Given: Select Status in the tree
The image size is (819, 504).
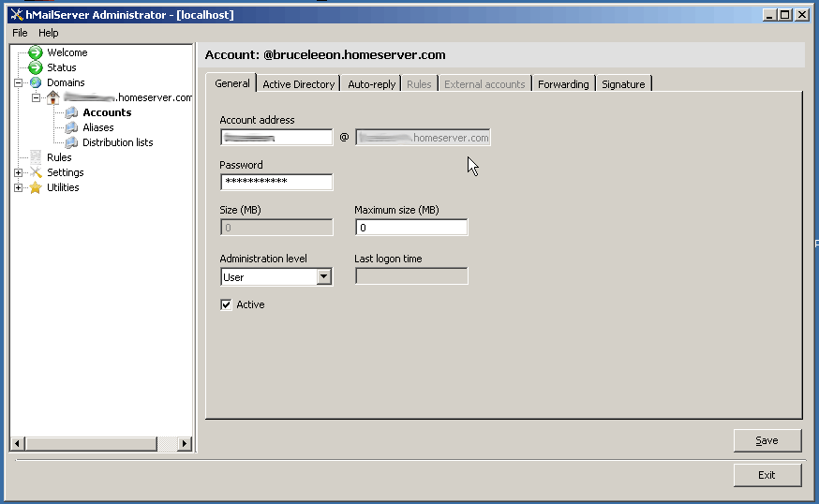Looking at the screenshot, I should [x=62, y=67].
